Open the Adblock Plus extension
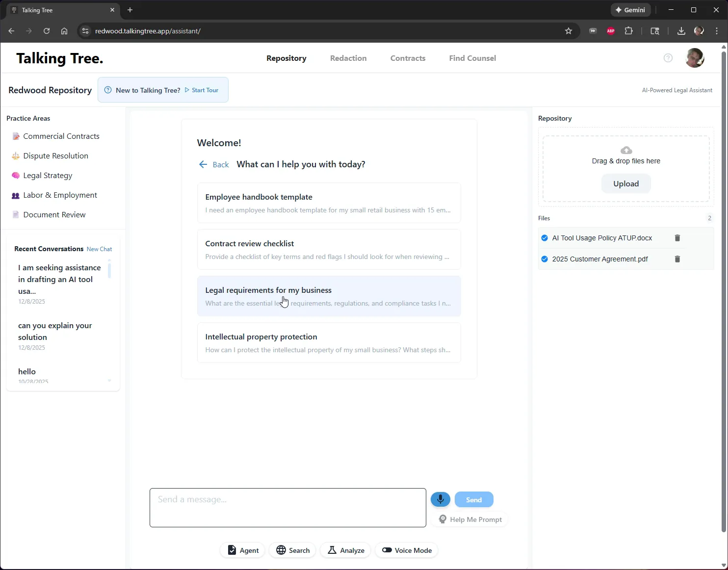 pos(611,31)
